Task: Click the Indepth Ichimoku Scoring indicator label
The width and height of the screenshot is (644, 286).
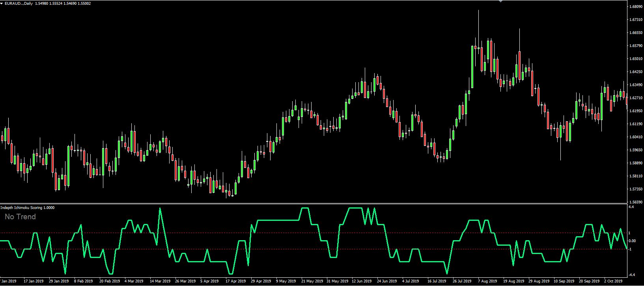Action: [28, 207]
